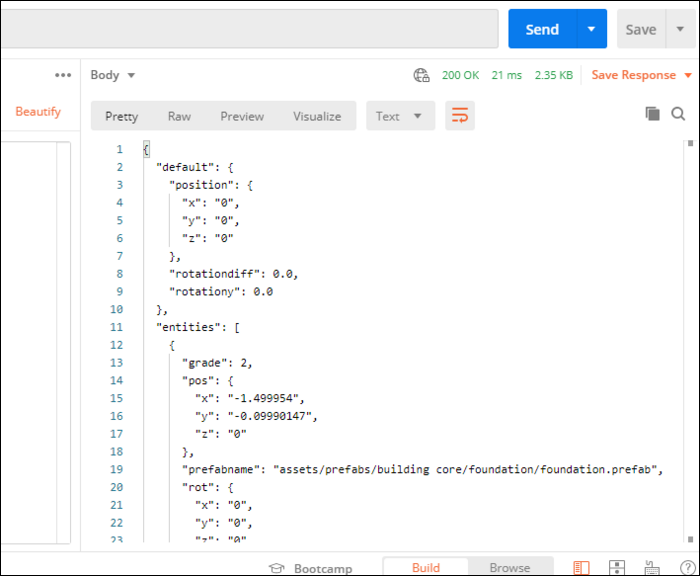Click the wrap lines icon

(460, 116)
